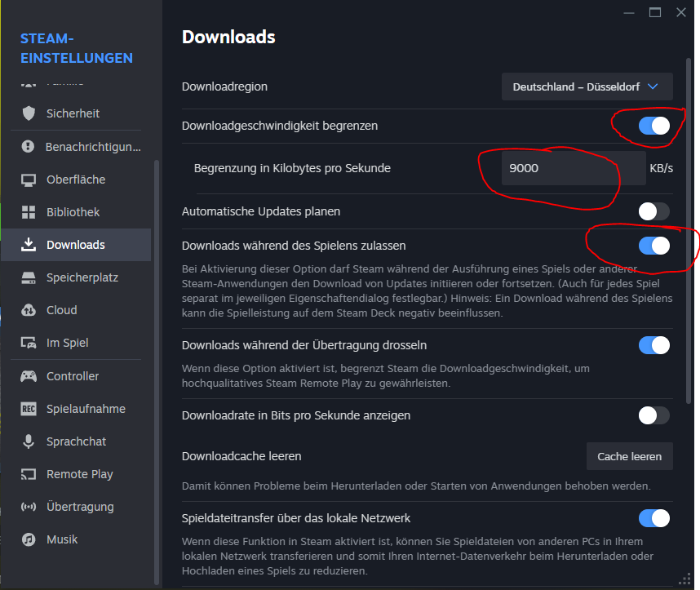700x590 pixels.
Task: Click the resize grip in window corner
Action: pyautogui.click(x=684, y=579)
